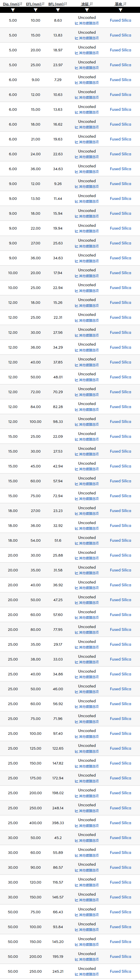Sort the table by the EFL (mm) header

point(33,4)
